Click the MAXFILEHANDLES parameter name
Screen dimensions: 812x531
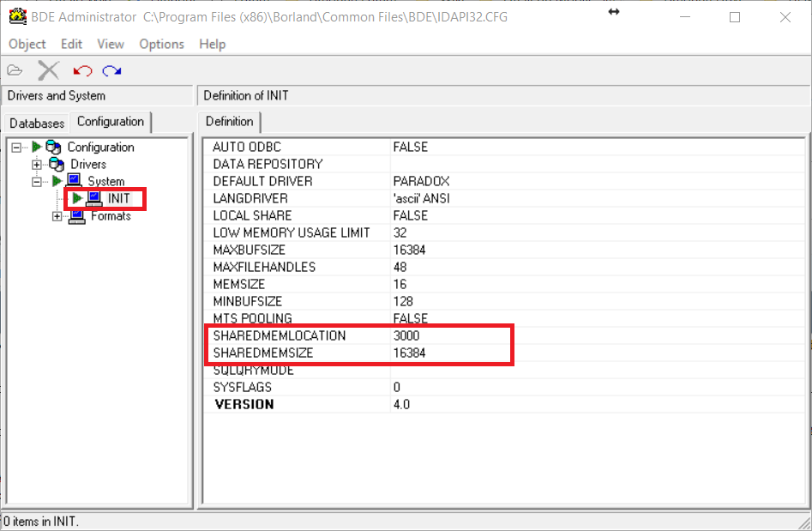coord(264,267)
